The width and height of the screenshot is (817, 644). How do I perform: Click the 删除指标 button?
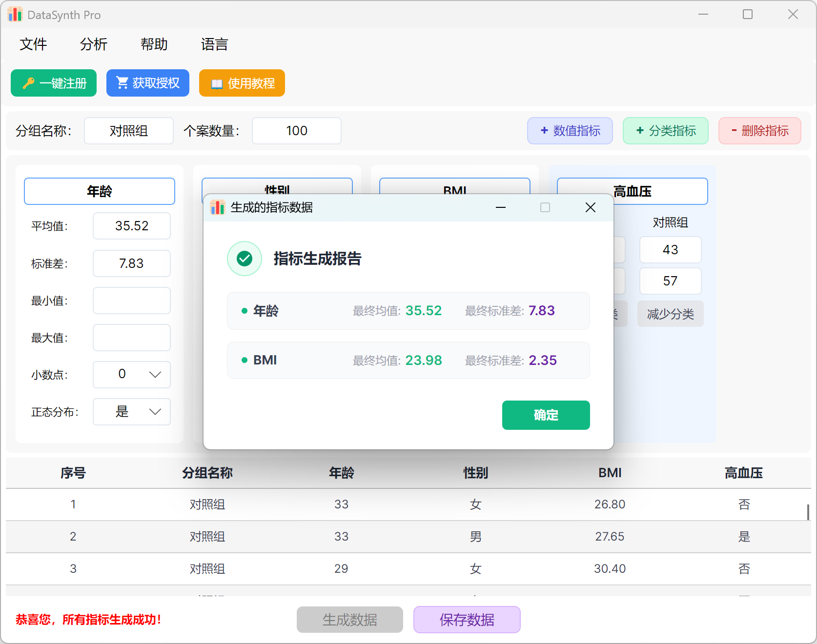(x=760, y=131)
